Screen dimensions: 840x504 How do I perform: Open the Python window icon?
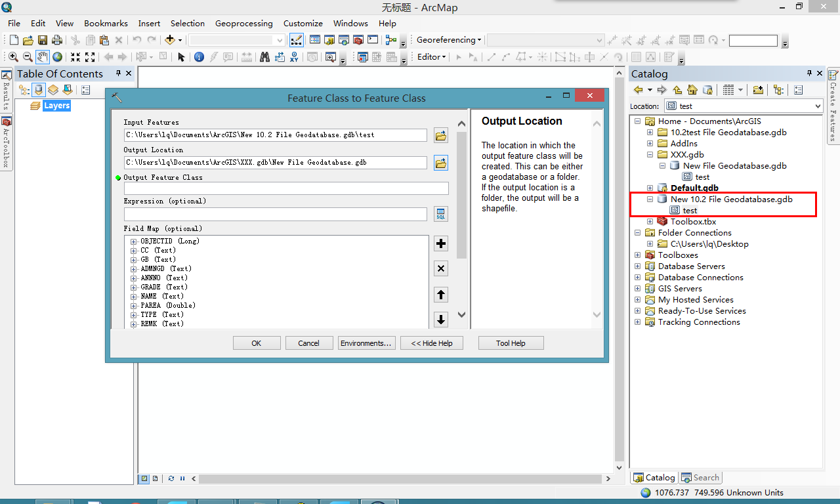(x=373, y=40)
